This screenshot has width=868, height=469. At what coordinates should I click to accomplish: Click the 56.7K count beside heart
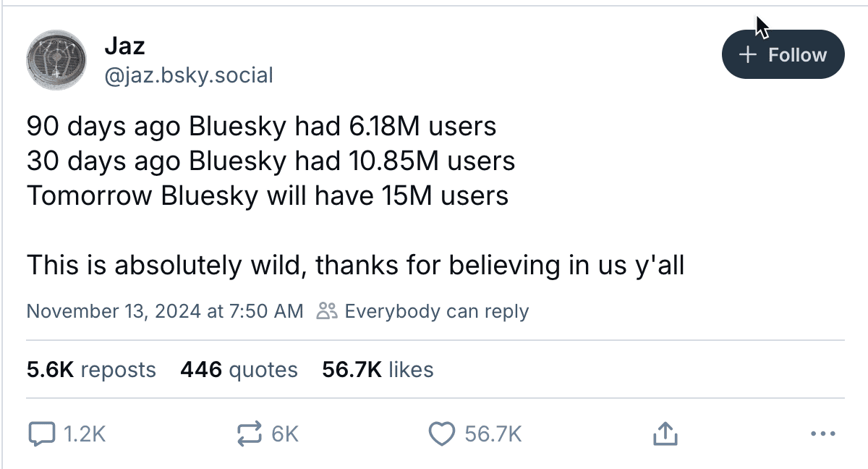click(493, 434)
